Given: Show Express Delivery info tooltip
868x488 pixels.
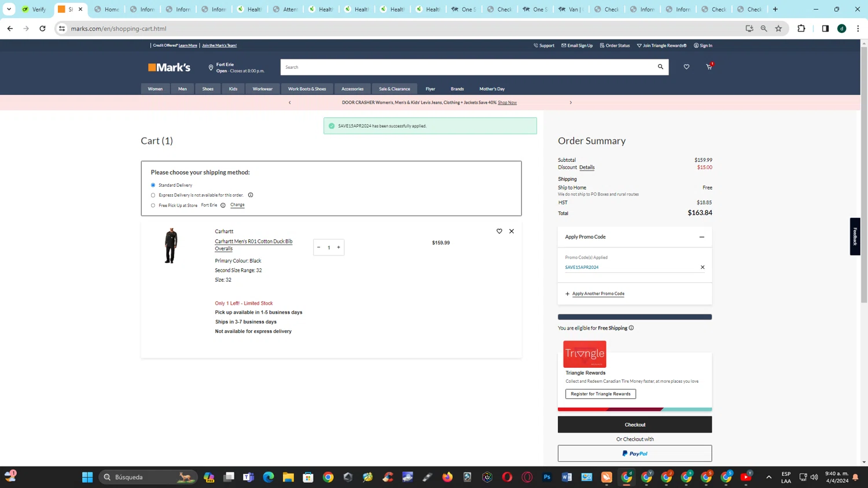Looking at the screenshot, I should [x=251, y=195].
